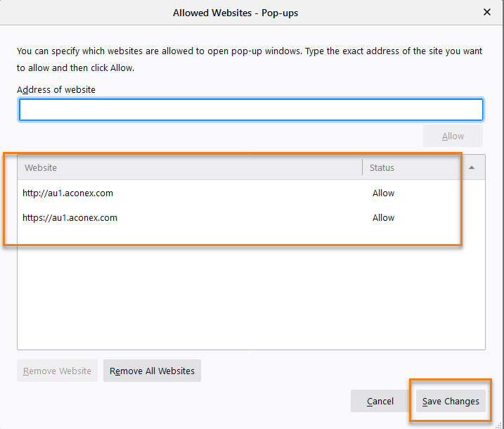Click Allow status of http://au1.aconex.com row
504x429 pixels.
click(x=383, y=193)
